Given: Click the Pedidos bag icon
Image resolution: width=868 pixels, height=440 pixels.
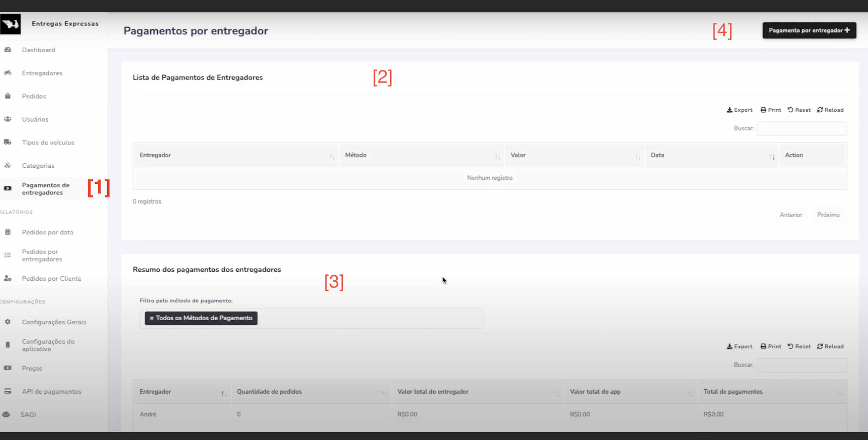Looking at the screenshot, I should [8, 96].
